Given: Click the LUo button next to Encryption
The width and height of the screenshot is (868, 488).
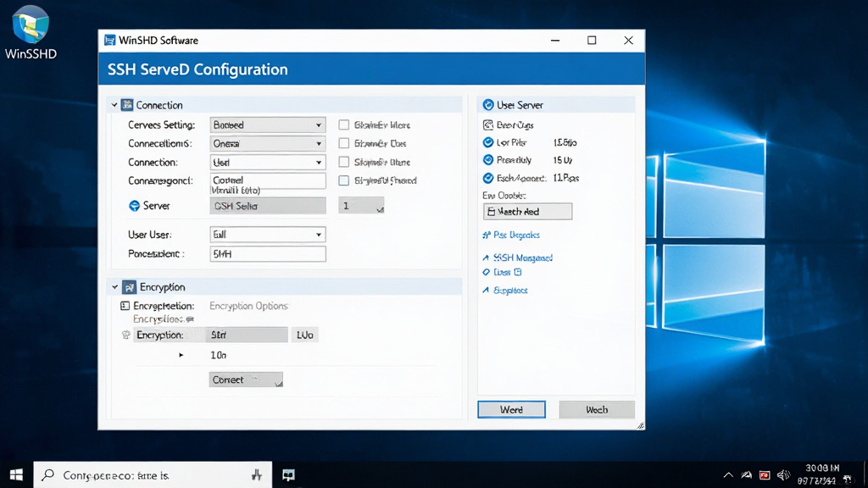Looking at the screenshot, I should 305,335.
